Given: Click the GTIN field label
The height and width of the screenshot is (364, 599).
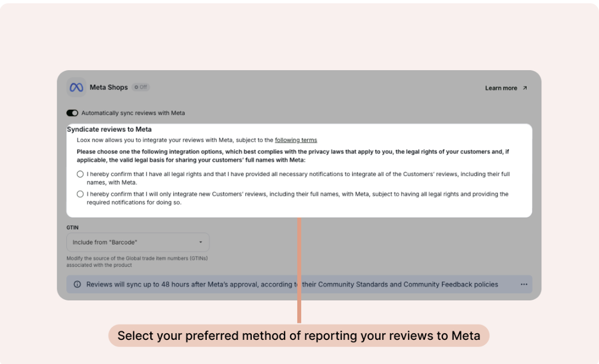Looking at the screenshot, I should [72, 228].
